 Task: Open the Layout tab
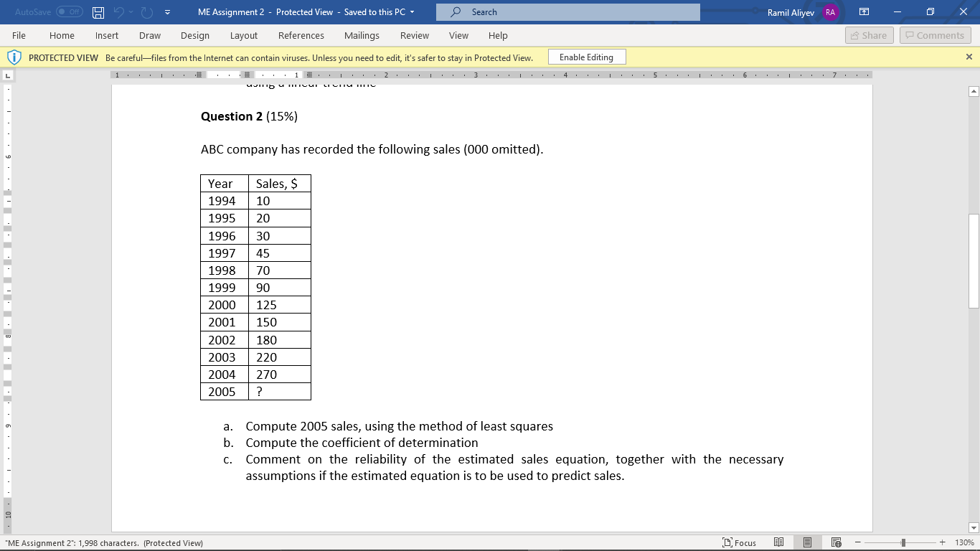pyautogui.click(x=244, y=35)
